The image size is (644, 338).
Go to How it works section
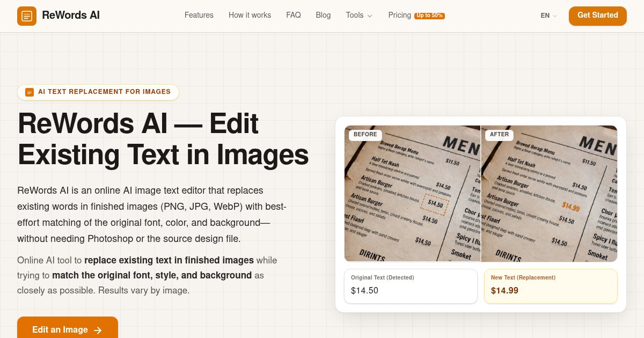point(250,16)
